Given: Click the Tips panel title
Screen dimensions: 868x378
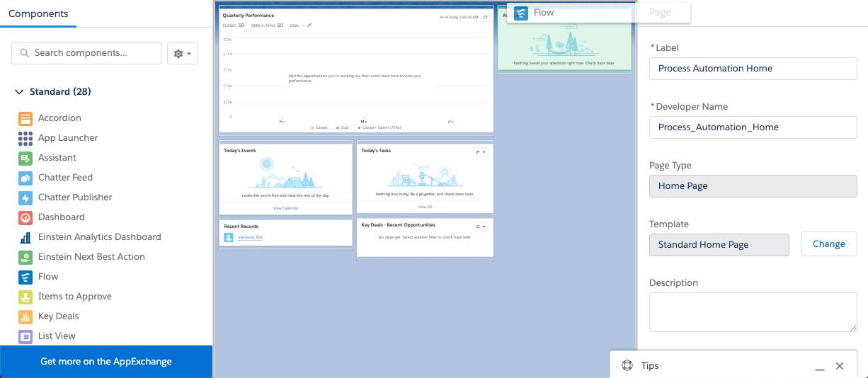Looking at the screenshot, I should point(650,366).
